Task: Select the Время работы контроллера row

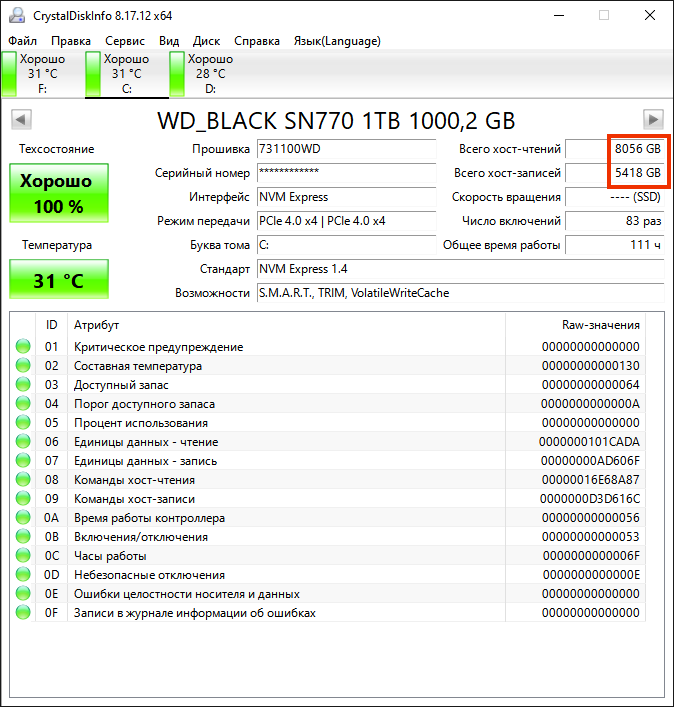Action: [x=328, y=517]
